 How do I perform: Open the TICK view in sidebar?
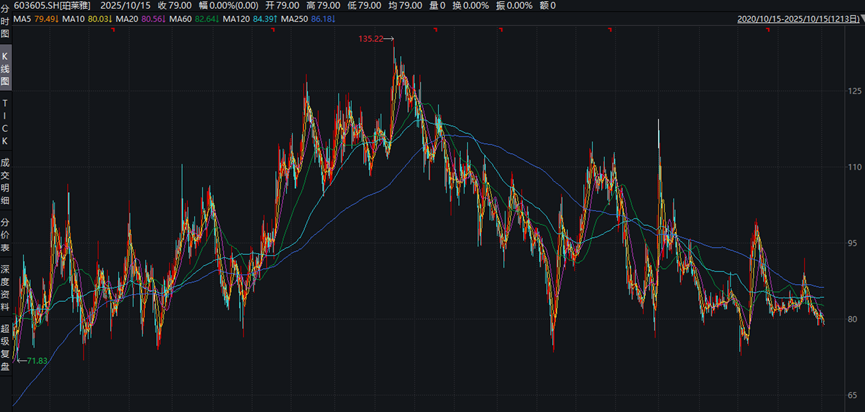5,121
